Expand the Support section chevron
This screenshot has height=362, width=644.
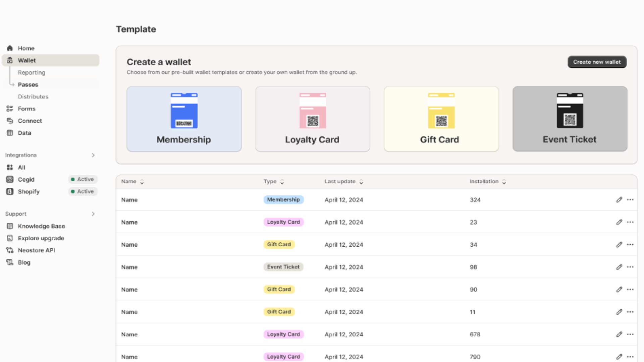[93, 214]
